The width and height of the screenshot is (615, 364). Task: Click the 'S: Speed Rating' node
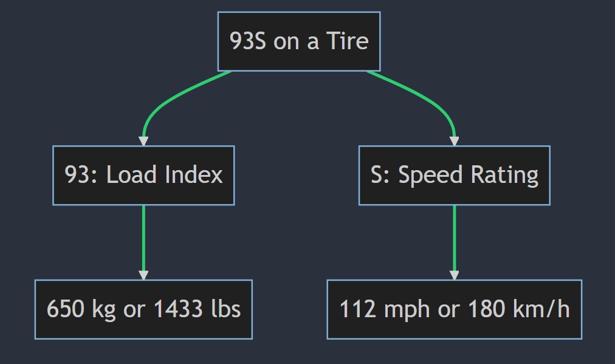[x=454, y=176]
